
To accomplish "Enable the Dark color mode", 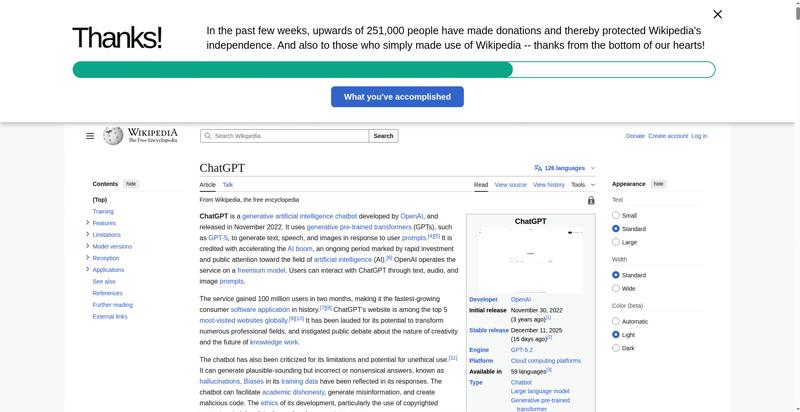I will pyautogui.click(x=616, y=348).
